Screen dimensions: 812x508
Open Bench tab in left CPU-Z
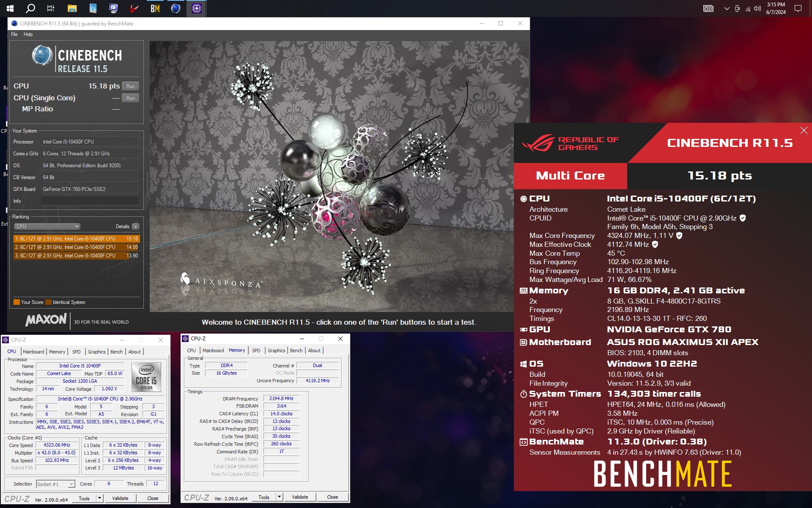[116, 352]
